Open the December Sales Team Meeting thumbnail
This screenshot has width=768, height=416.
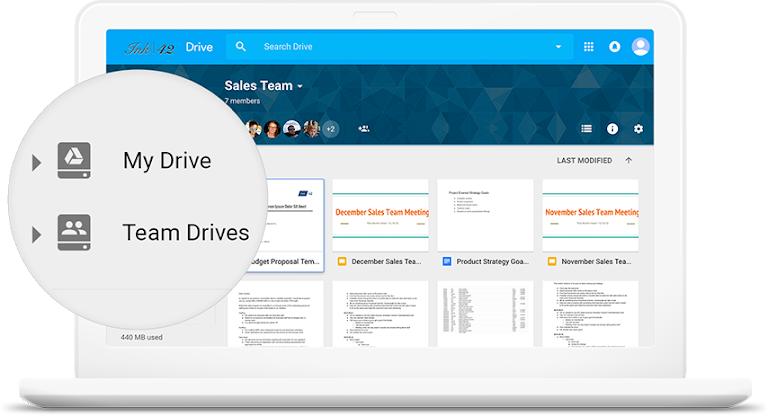point(380,214)
